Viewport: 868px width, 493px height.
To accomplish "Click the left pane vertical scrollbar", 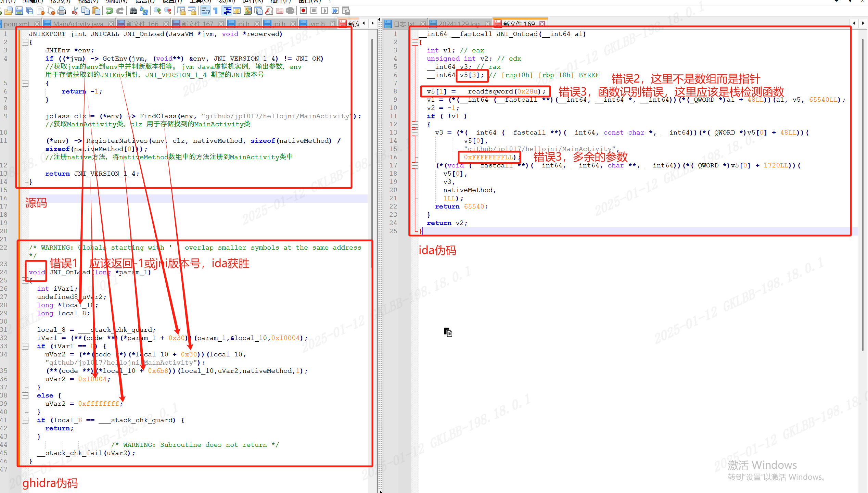I will pos(372,137).
